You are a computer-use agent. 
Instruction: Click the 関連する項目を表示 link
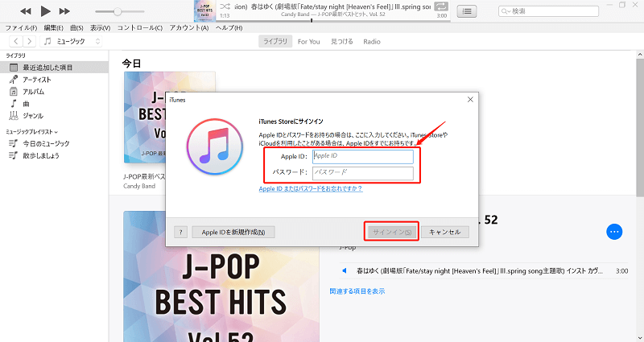tap(357, 291)
